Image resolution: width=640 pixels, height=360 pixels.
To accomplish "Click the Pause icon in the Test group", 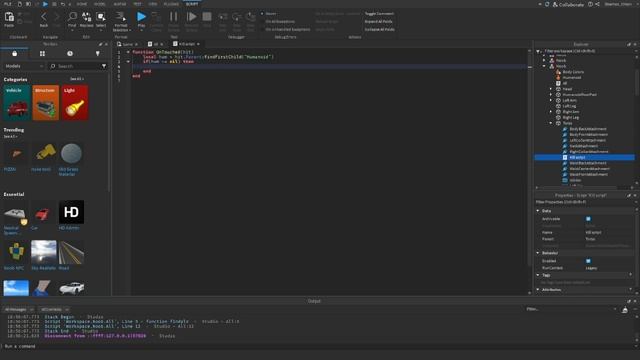I will click(173, 17).
